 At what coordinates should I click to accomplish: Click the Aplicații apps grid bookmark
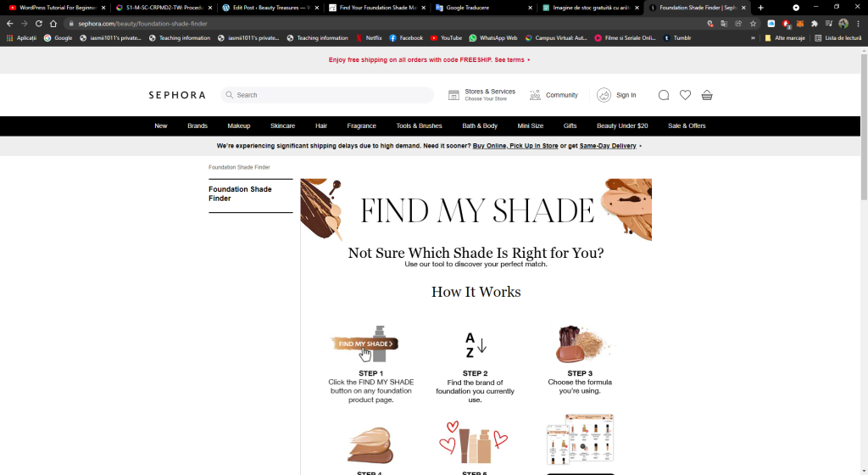tap(21, 38)
